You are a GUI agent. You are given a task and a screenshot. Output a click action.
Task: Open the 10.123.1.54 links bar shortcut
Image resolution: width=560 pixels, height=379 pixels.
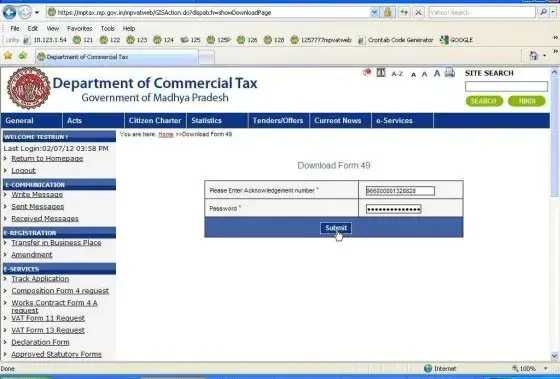(45, 40)
